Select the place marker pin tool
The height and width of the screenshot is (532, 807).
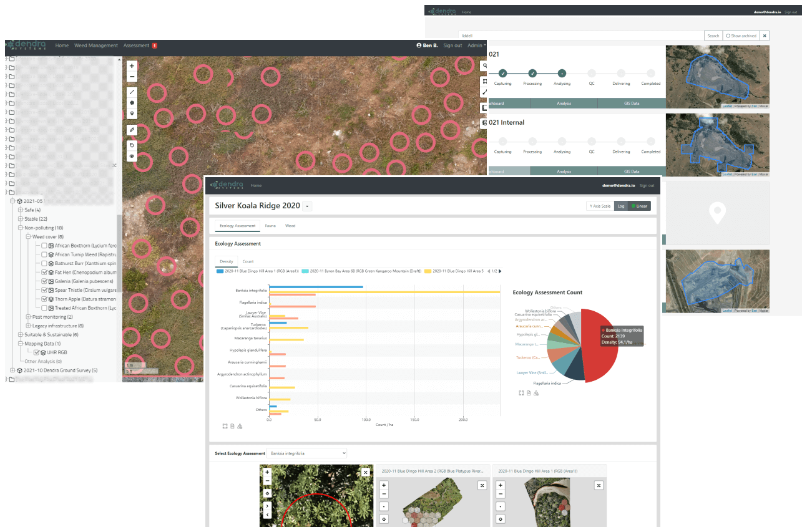(x=132, y=114)
